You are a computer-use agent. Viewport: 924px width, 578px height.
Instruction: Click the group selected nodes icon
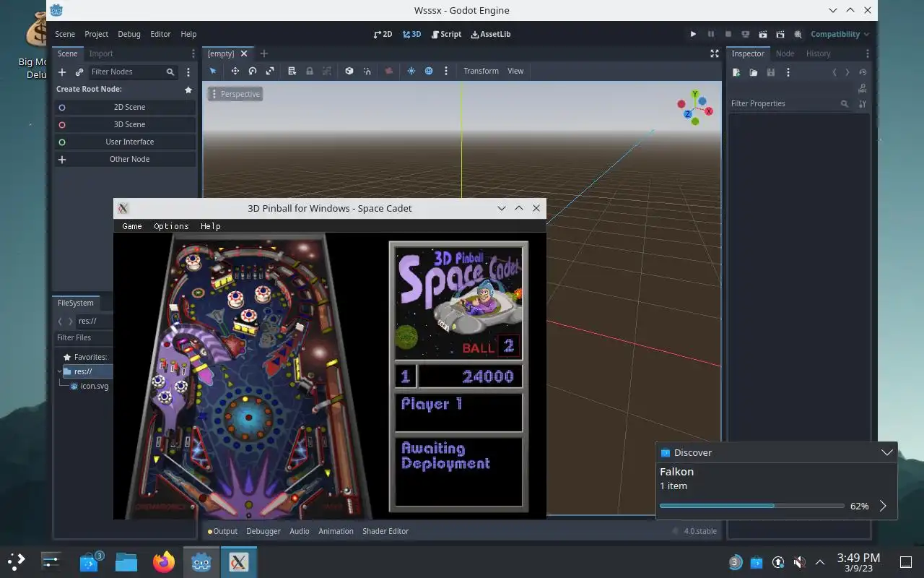coord(327,71)
